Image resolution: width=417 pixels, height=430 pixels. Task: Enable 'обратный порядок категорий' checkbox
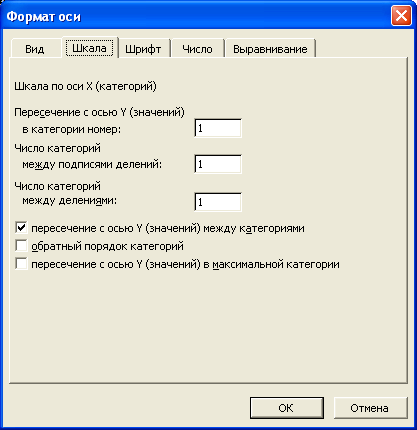click(x=21, y=246)
